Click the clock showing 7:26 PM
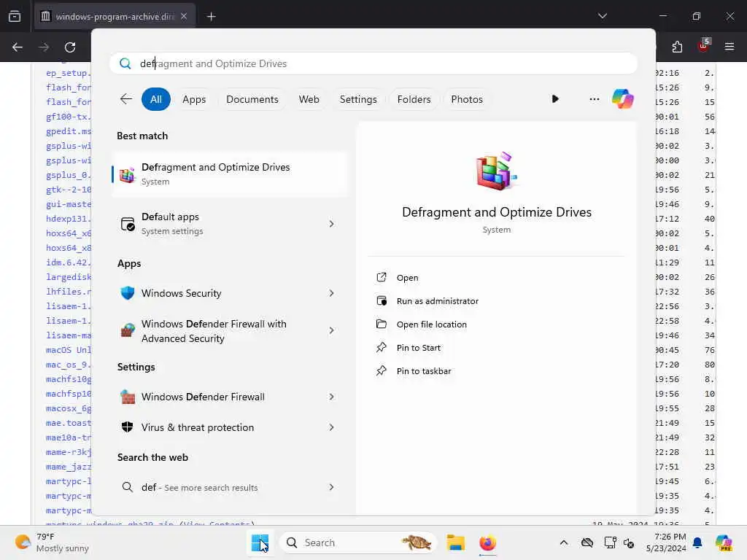 665,542
